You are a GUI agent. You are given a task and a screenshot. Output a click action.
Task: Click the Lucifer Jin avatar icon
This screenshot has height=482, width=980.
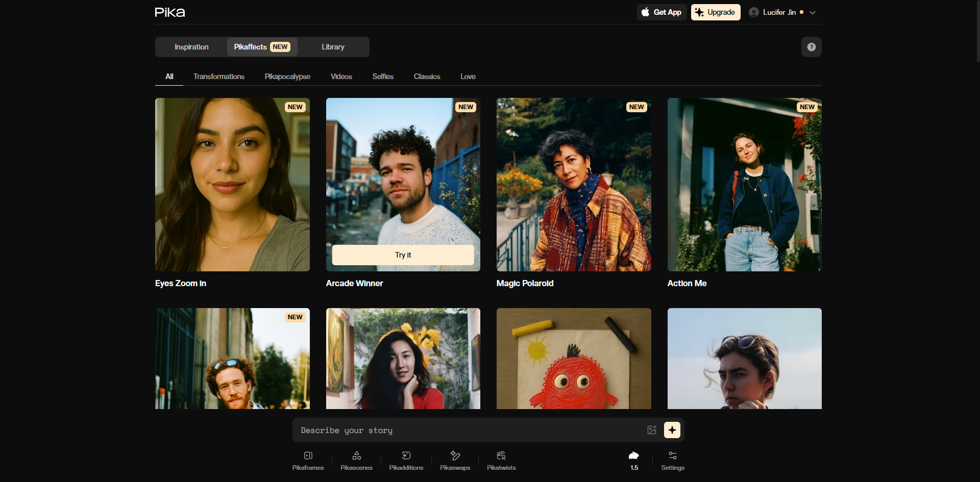(x=753, y=12)
